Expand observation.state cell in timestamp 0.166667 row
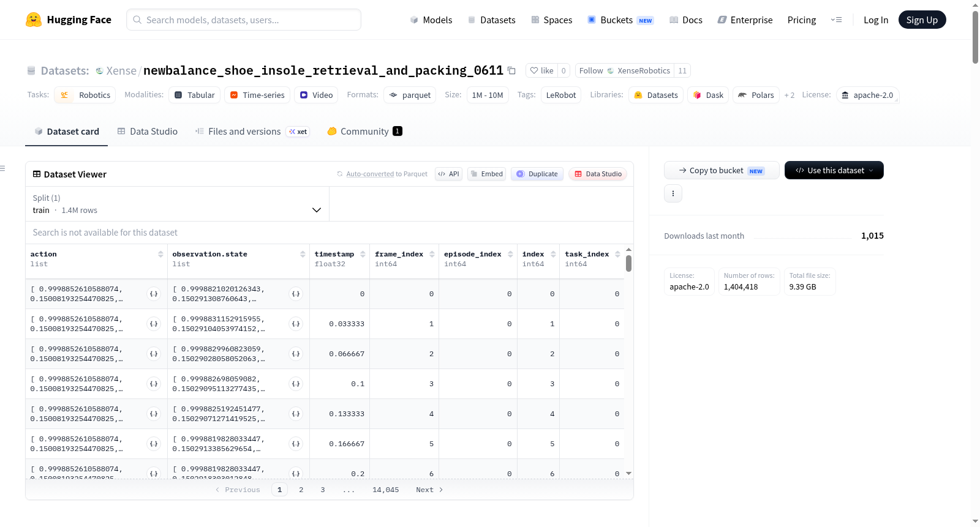The image size is (980, 527). 296,444
